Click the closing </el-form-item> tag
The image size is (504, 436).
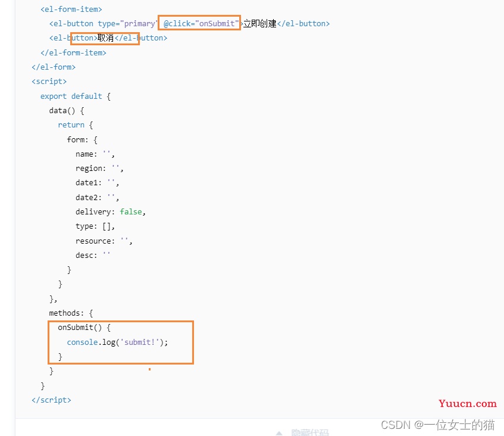(x=73, y=52)
